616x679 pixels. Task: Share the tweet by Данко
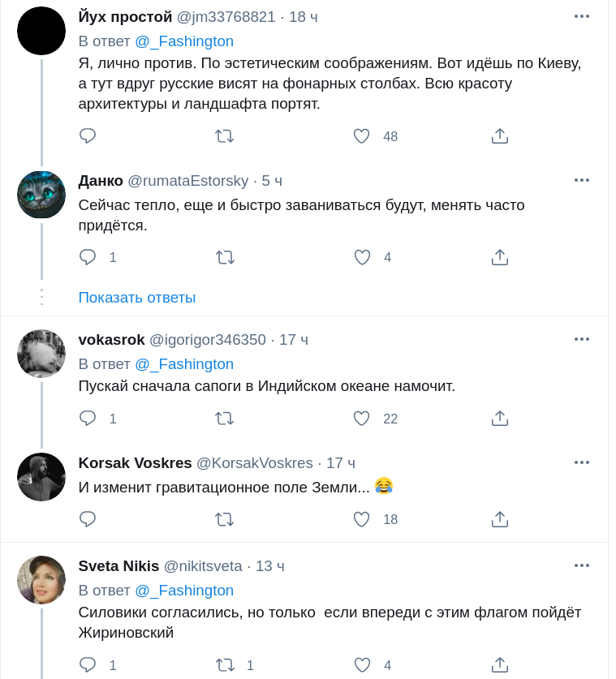click(500, 257)
